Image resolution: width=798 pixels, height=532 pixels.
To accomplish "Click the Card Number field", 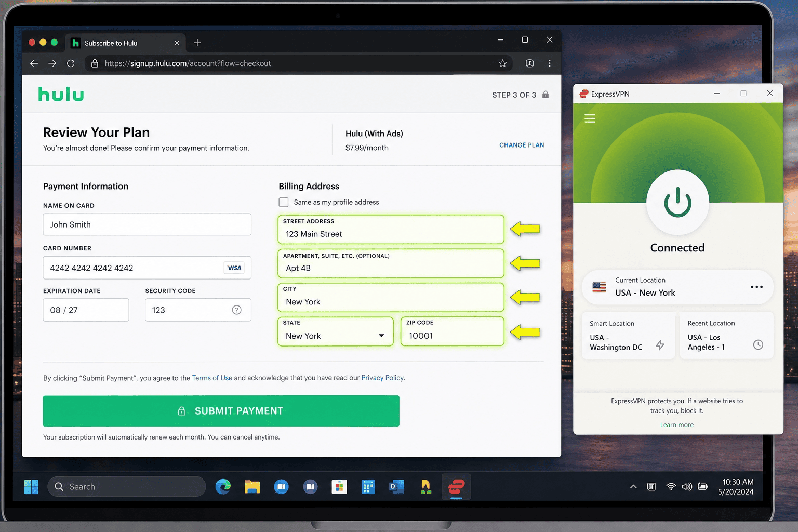I will pyautogui.click(x=147, y=268).
